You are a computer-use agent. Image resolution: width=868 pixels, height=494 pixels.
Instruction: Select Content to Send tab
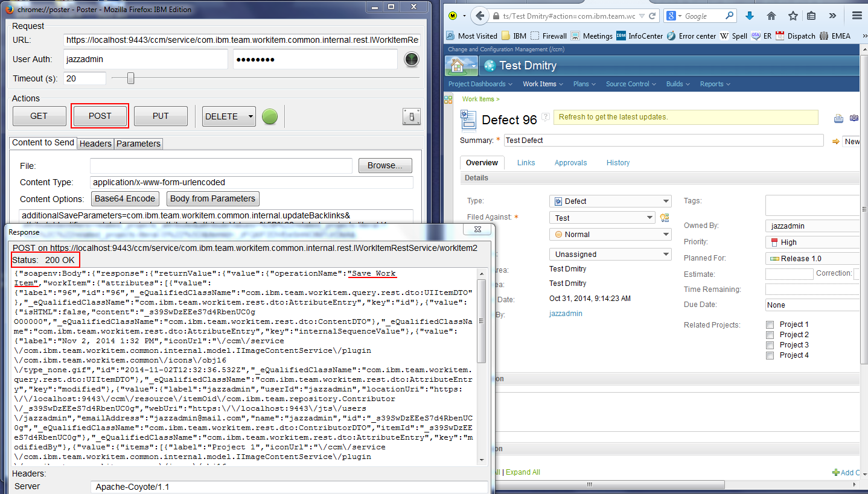coord(43,143)
